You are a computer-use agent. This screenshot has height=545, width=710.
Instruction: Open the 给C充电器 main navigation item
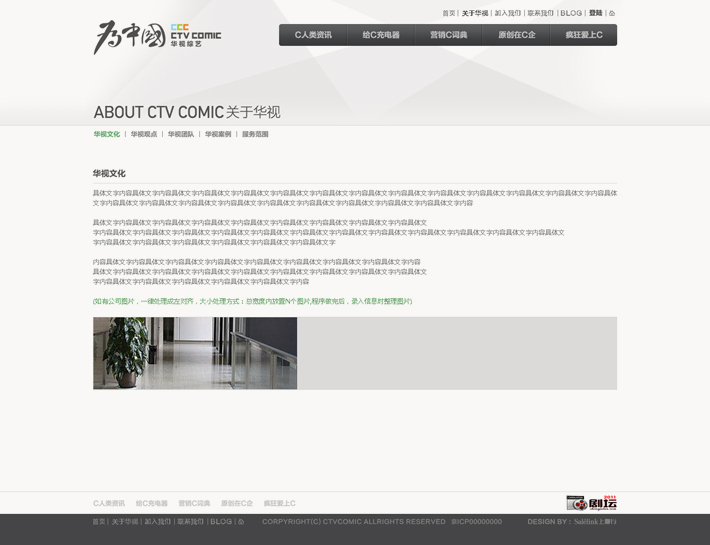(381, 35)
